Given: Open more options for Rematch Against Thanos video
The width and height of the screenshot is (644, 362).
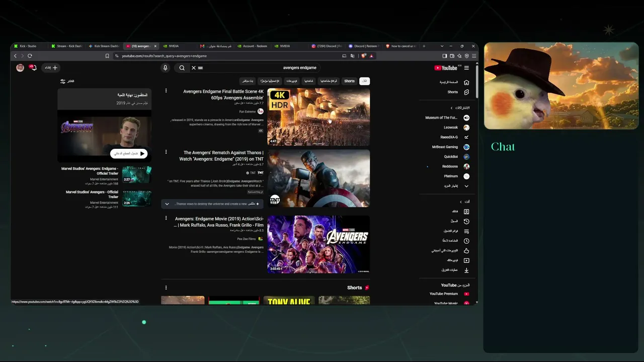Looking at the screenshot, I should tap(166, 152).
